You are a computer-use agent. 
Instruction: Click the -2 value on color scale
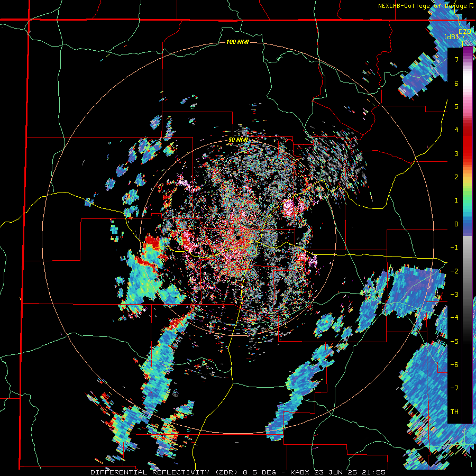[454, 271]
